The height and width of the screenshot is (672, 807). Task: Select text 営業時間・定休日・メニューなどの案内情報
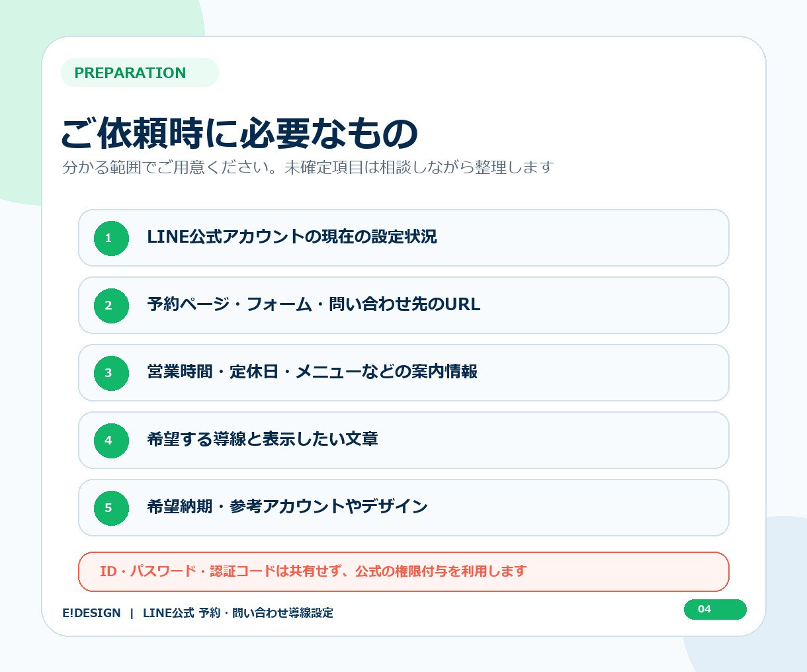click(x=312, y=372)
